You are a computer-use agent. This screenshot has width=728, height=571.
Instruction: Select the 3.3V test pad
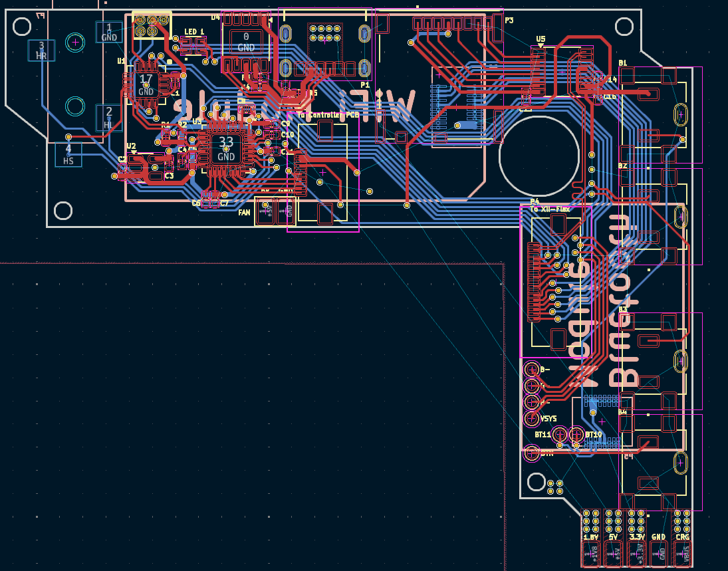[636, 554]
